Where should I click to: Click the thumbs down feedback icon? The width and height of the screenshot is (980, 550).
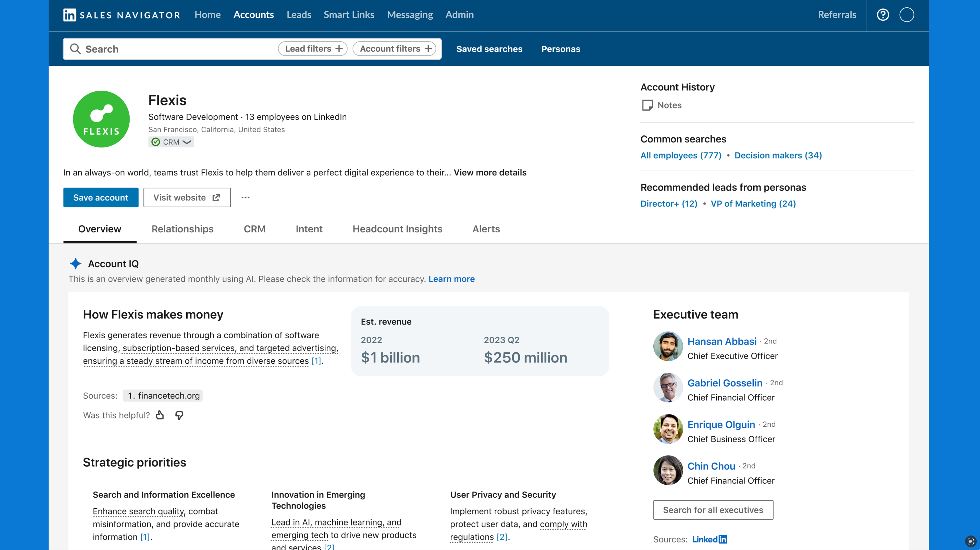pos(179,415)
